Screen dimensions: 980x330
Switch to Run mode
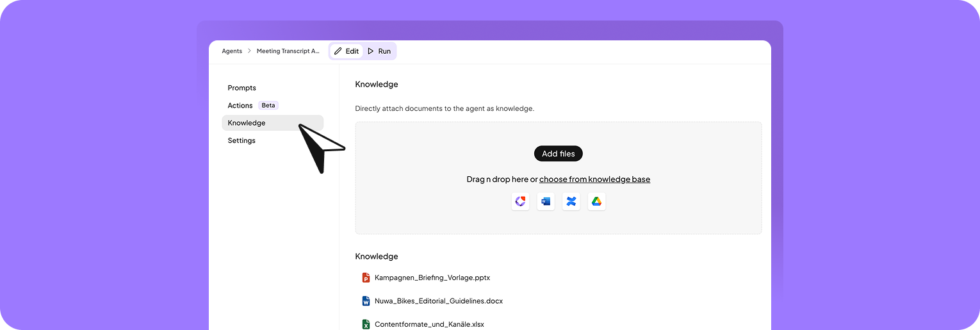click(x=379, y=51)
